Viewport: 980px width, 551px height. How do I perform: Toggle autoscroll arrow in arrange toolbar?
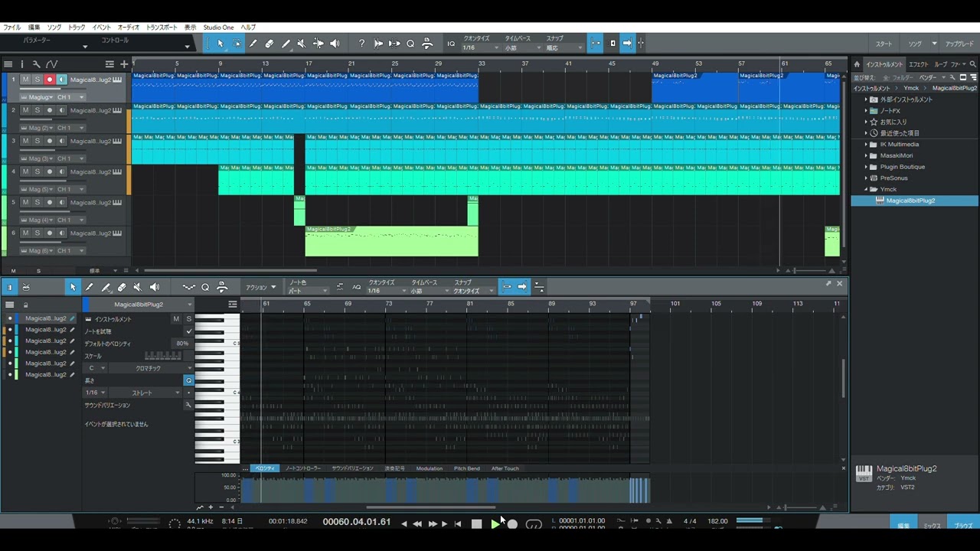pos(627,44)
